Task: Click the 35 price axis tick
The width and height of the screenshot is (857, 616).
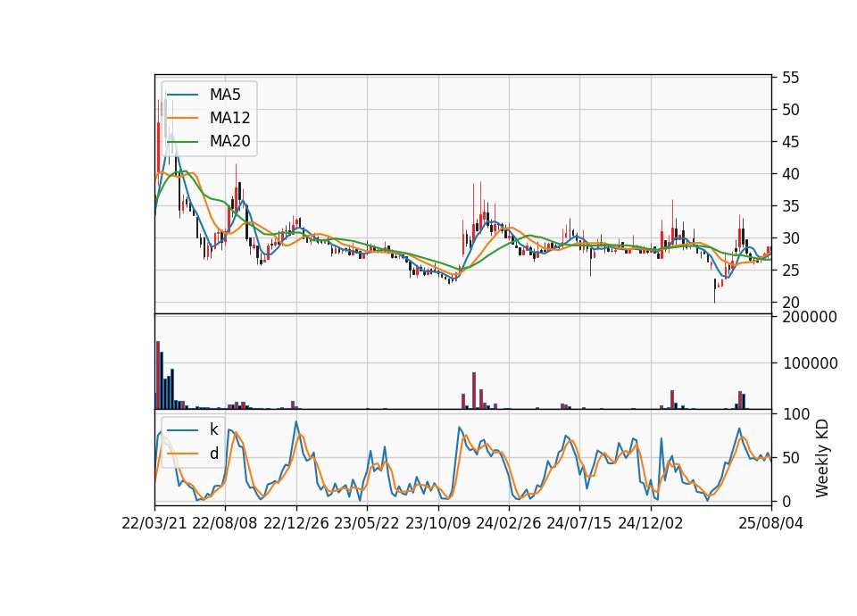Action: click(x=790, y=206)
